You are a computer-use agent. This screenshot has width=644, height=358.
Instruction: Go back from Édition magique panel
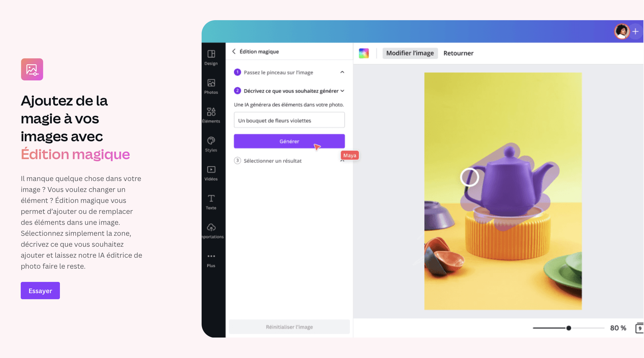pos(234,51)
